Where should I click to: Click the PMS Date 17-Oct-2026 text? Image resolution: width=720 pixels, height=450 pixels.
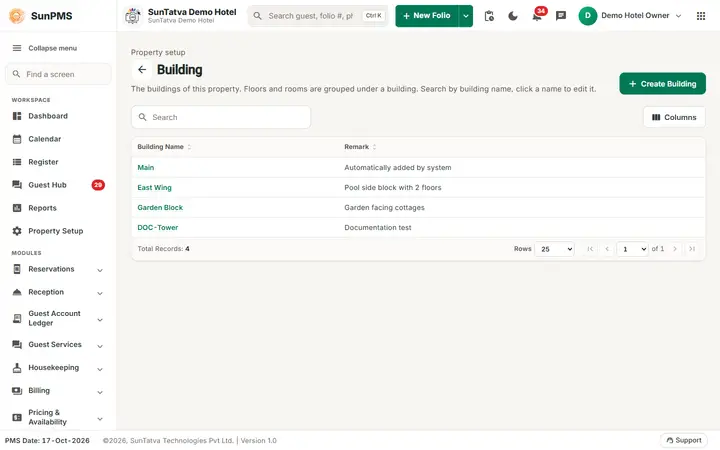coord(47,441)
